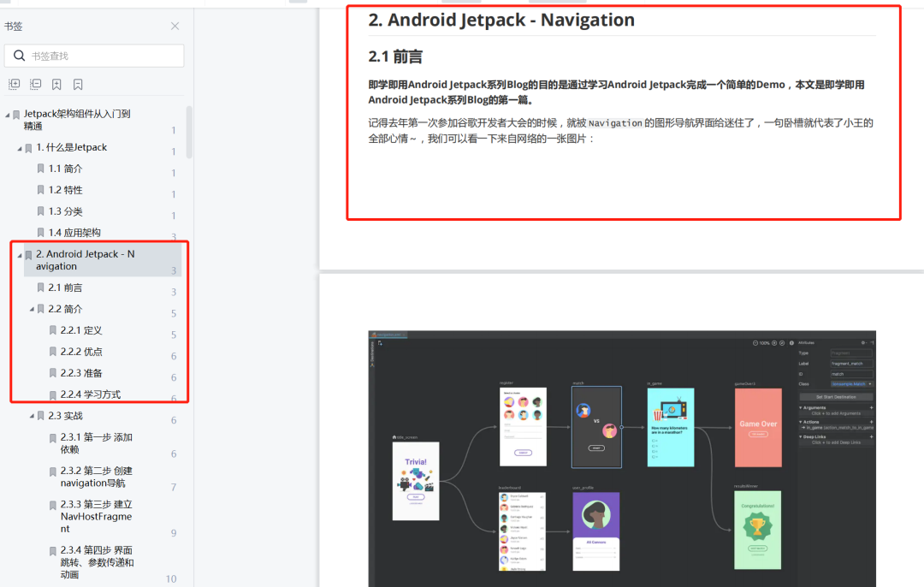Screen dimensions: 924x587
Task: Click the add bookmark icon
Action: (x=56, y=84)
